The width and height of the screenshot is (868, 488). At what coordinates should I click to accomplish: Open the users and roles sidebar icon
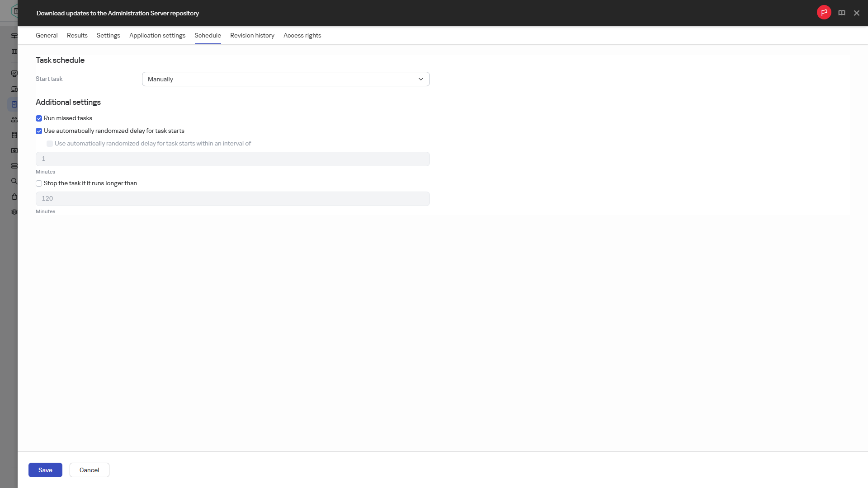coord(14,120)
